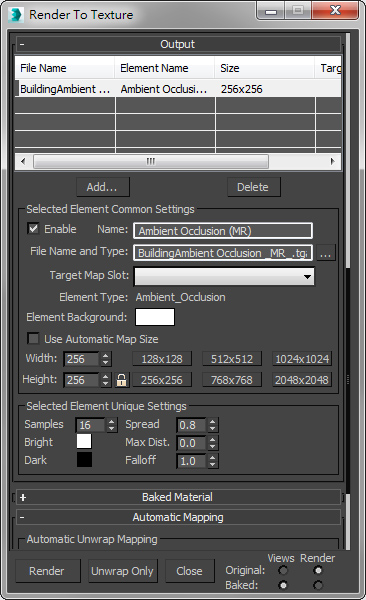The height and width of the screenshot is (600, 366).
Task: Close the Render To Texture window
Action: pos(335,10)
